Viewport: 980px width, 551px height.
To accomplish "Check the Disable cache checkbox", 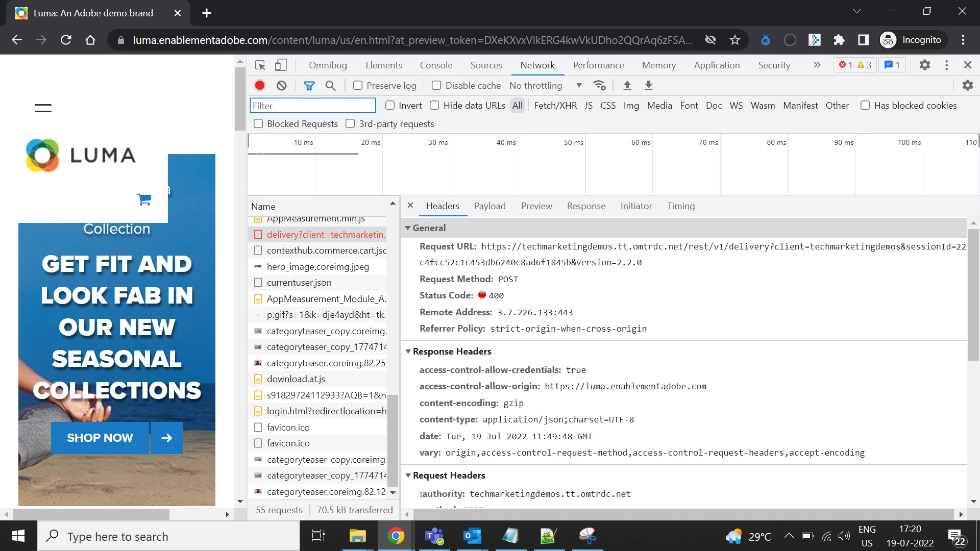I will 436,86.
